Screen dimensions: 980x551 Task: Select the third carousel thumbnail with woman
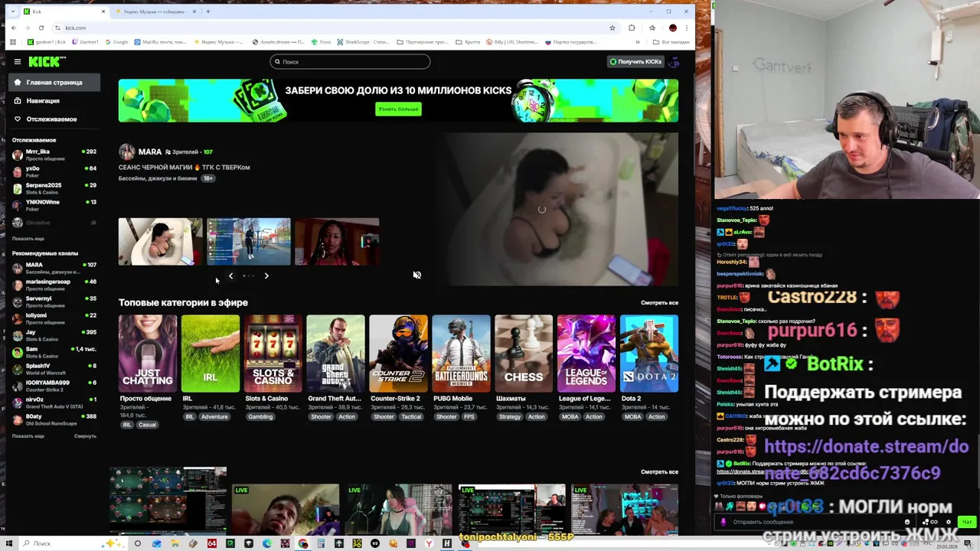(x=337, y=242)
